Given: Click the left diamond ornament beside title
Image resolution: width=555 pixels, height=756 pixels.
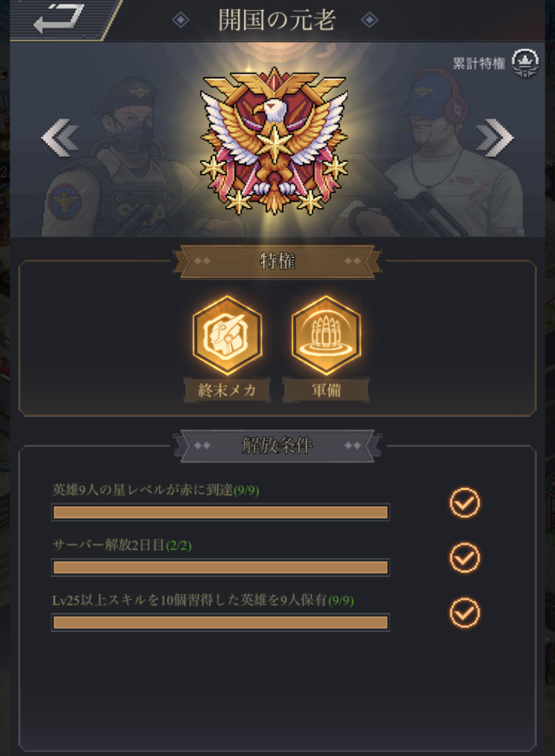Looking at the screenshot, I should (181, 20).
